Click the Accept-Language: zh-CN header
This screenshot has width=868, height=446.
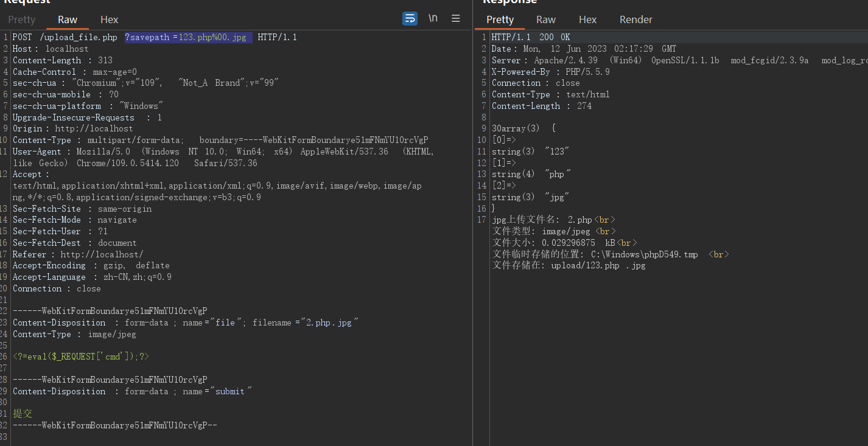click(92, 277)
